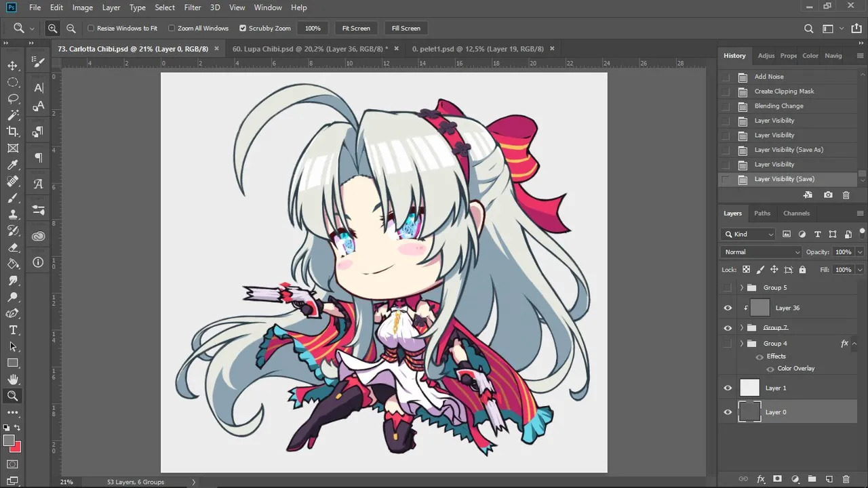Select the Clone Stamp tool
Image resolution: width=868 pixels, height=488 pixels.
pos(13,214)
